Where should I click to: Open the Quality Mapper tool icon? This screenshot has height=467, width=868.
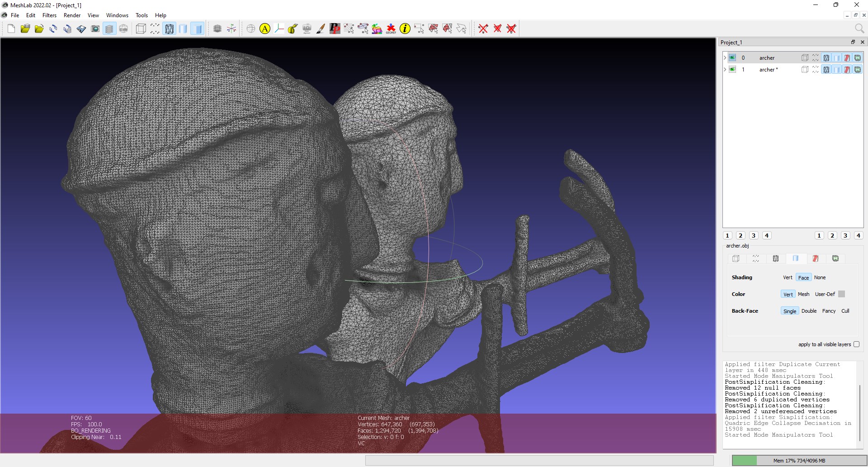point(377,29)
